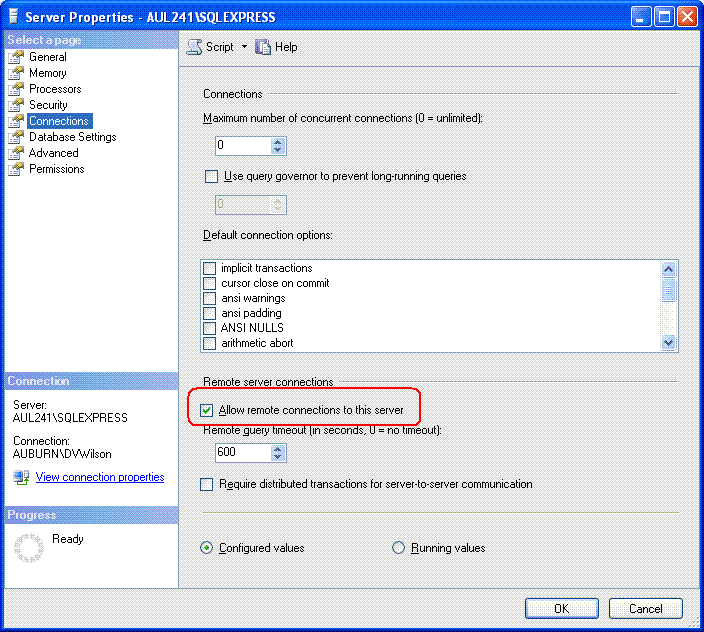Click the Help book icon
The height and width of the screenshot is (632, 704).
coord(263,47)
